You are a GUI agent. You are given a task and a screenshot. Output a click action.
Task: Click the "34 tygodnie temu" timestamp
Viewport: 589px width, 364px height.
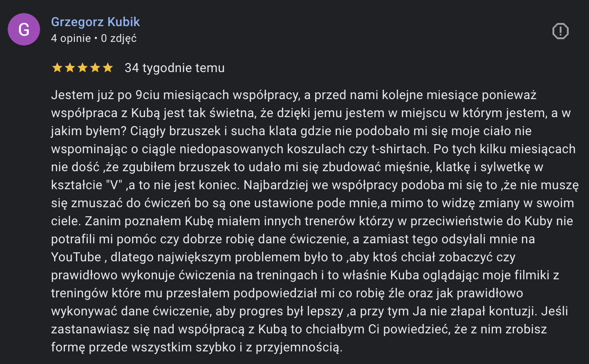click(x=175, y=68)
